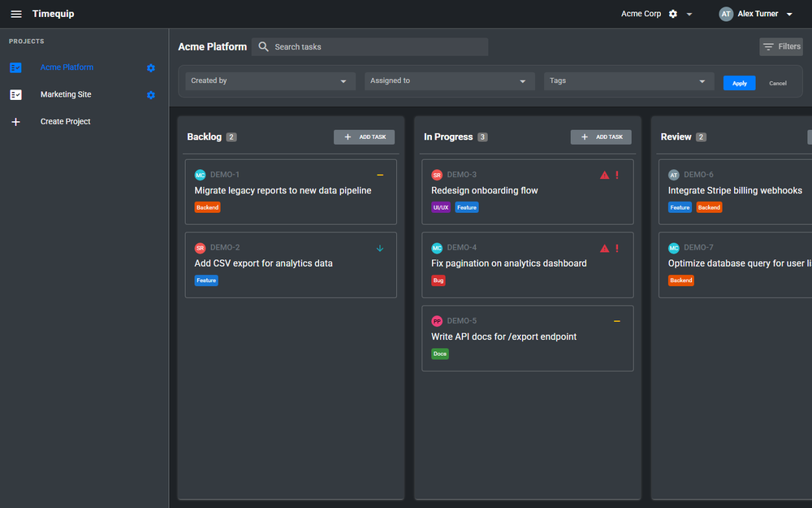Open Acme Corp settings gear
The width and height of the screenshot is (812, 508).
pos(672,14)
